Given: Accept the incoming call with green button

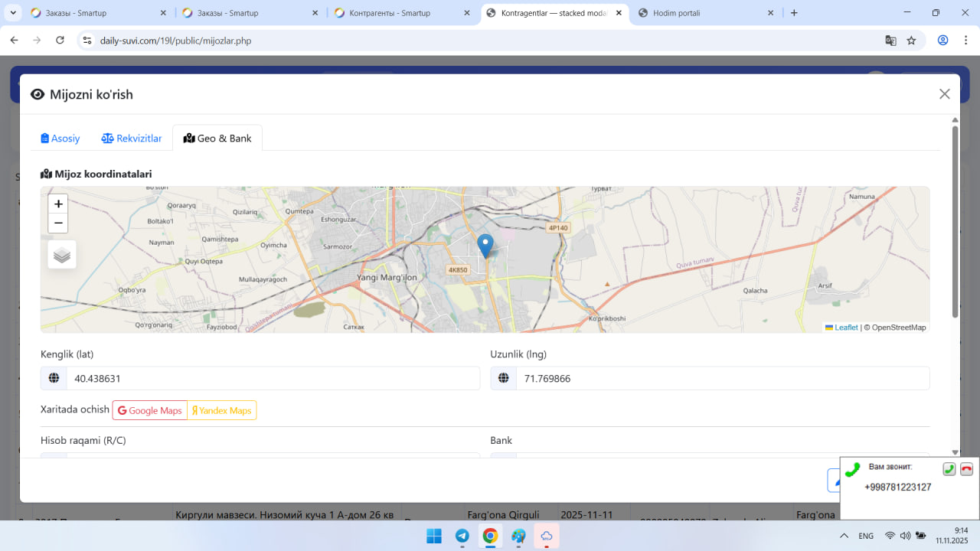Looking at the screenshot, I should pos(949,469).
